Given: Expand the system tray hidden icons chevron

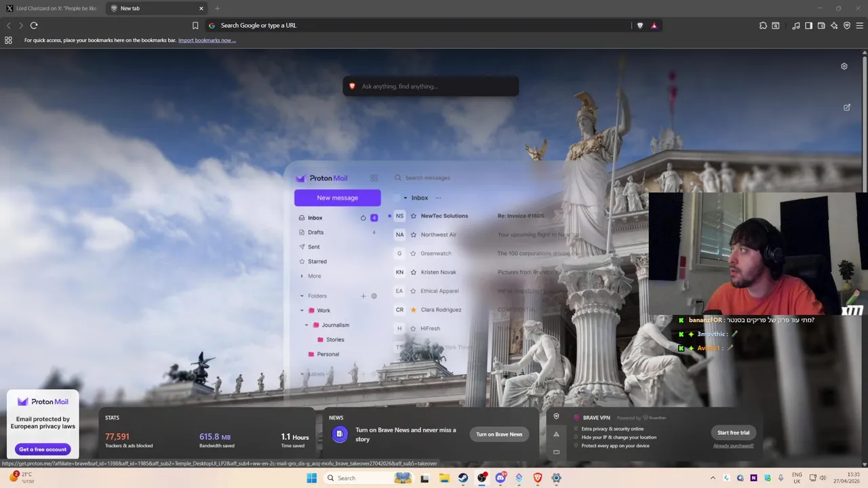Looking at the screenshot, I should tap(713, 478).
